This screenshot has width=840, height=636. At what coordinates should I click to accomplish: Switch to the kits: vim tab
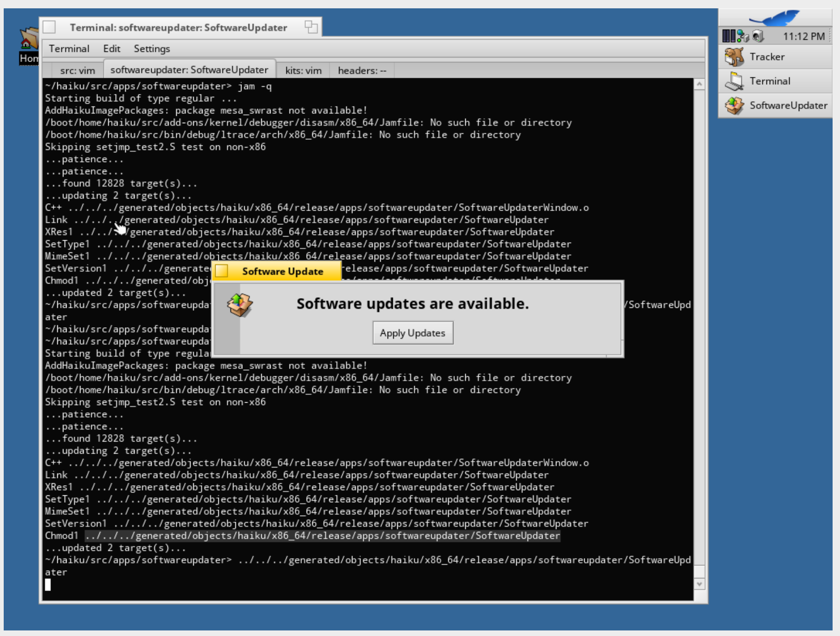303,70
